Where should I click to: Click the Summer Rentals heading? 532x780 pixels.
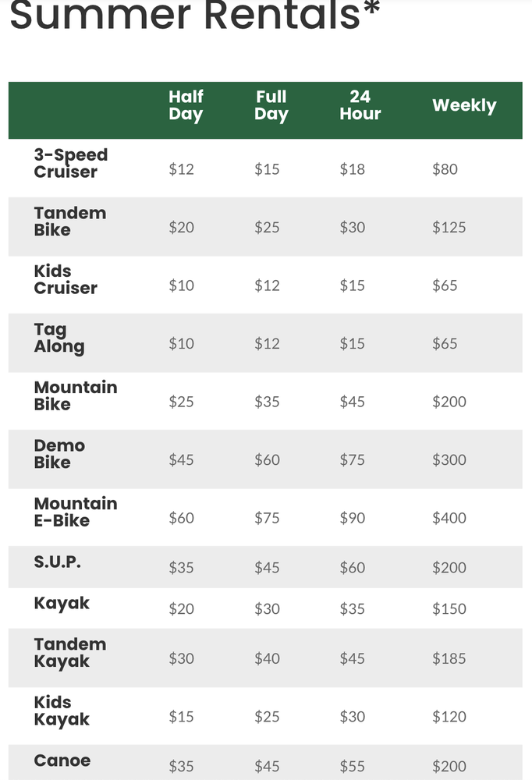(194, 15)
